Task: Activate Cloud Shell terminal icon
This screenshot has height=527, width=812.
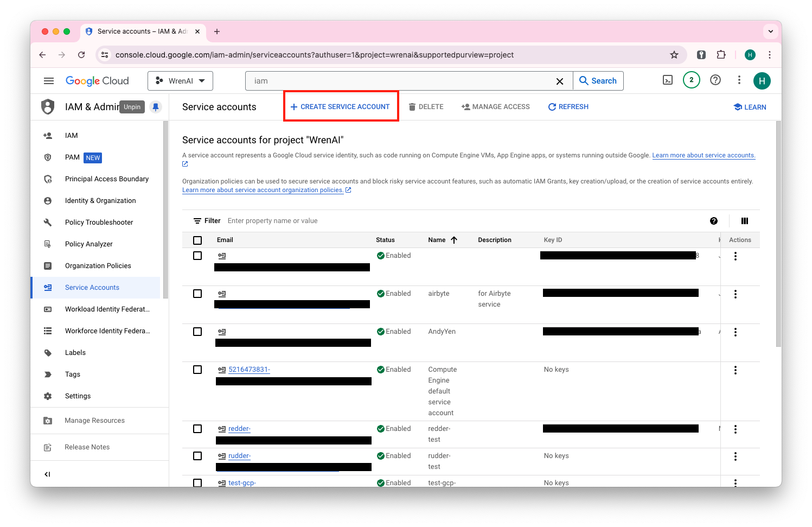Action: click(668, 80)
